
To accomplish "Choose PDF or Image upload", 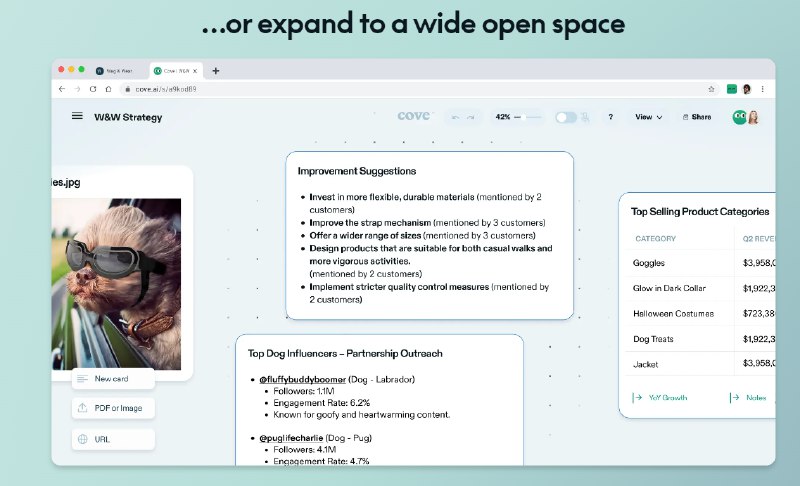I will tap(113, 408).
